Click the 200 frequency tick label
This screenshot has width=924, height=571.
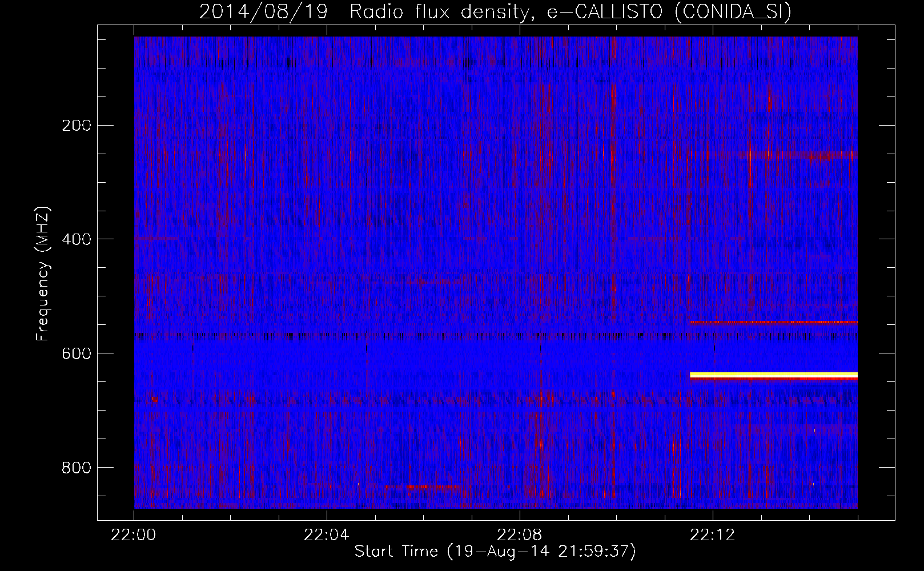[77, 125]
